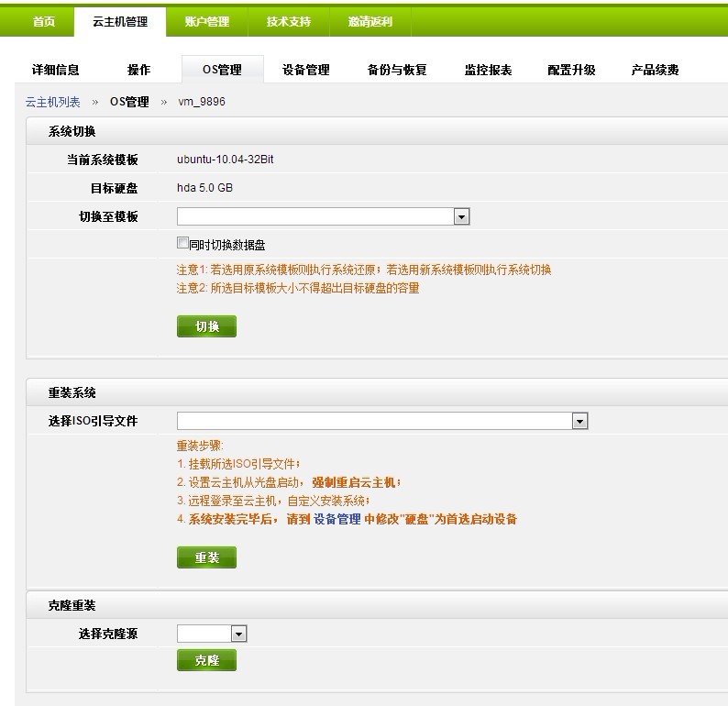The width and height of the screenshot is (728, 706).
Task: Click the 重装步骤 heading text
Action: click(x=200, y=446)
